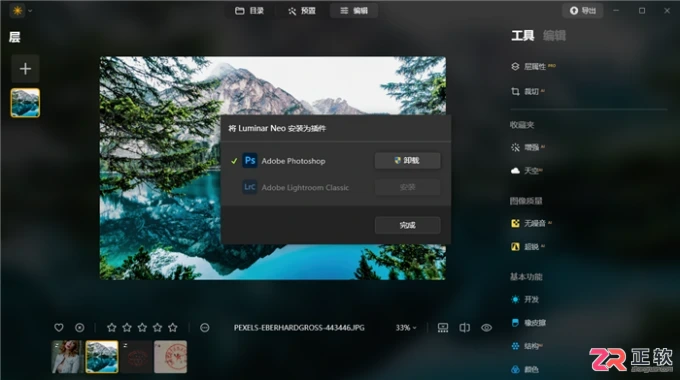Open 层属性 layer properties tool
The width and height of the screenshot is (680, 380).
click(x=533, y=66)
